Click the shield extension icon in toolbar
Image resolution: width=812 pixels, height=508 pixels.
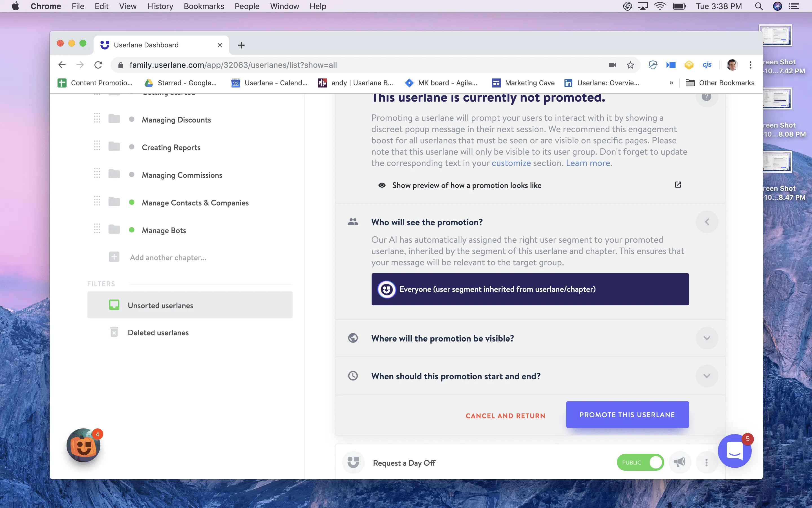click(653, 65)
